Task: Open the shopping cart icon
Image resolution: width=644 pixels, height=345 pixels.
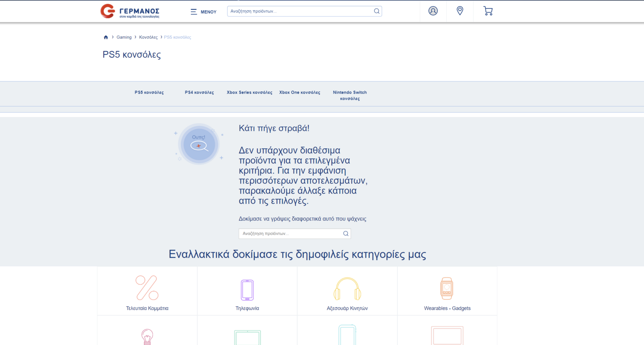Action: [x=488, y=11]
